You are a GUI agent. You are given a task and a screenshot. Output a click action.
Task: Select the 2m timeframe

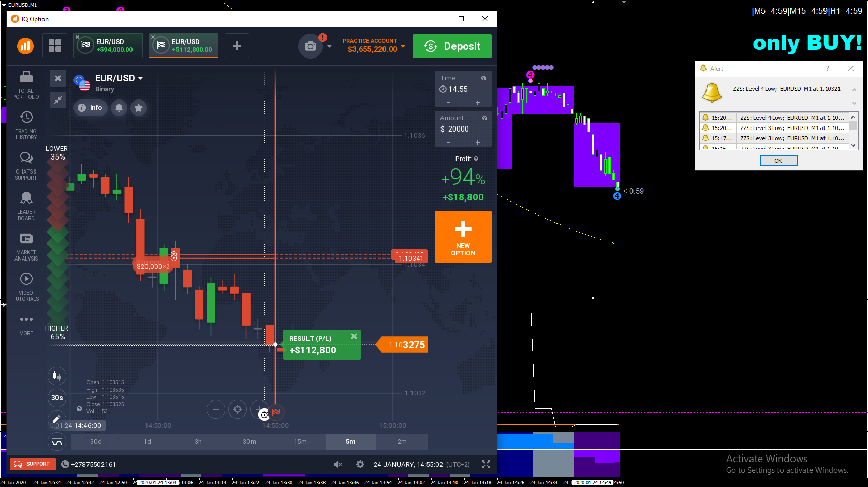[402, 442]
